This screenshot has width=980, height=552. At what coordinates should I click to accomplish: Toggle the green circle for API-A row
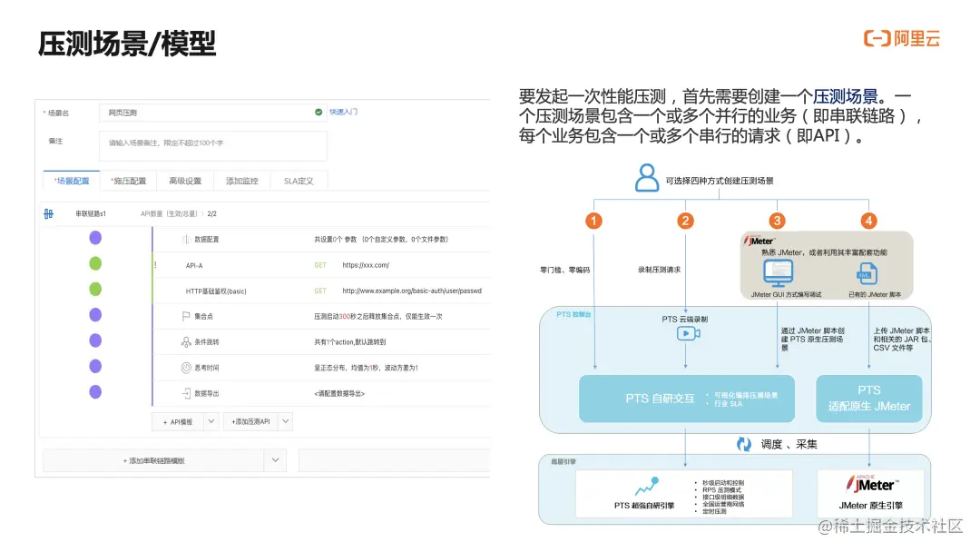(x=95, y=263)
